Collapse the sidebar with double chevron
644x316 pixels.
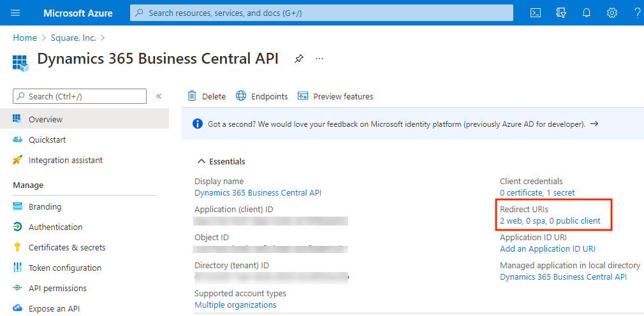[x=159, y=96]
